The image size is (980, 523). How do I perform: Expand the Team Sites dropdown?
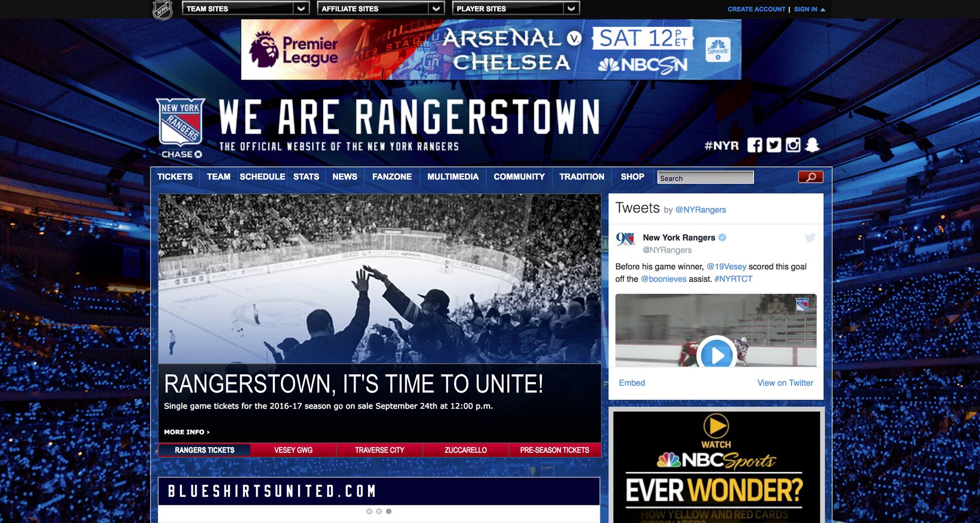245,8
